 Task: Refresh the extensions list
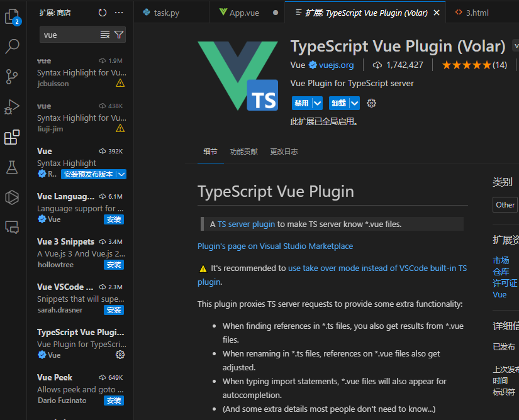[x=103, y=13]
